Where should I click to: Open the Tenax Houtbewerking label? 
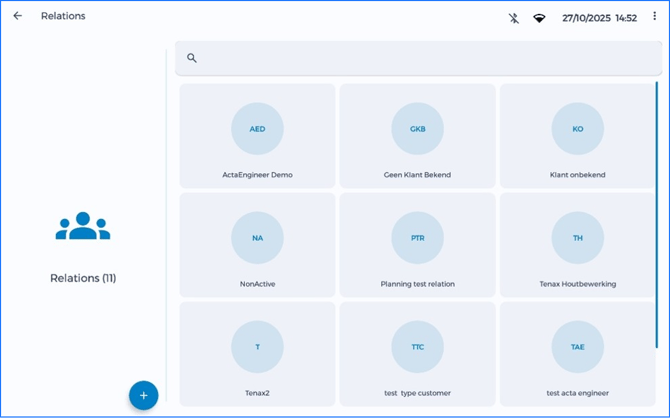coord(578,284)
